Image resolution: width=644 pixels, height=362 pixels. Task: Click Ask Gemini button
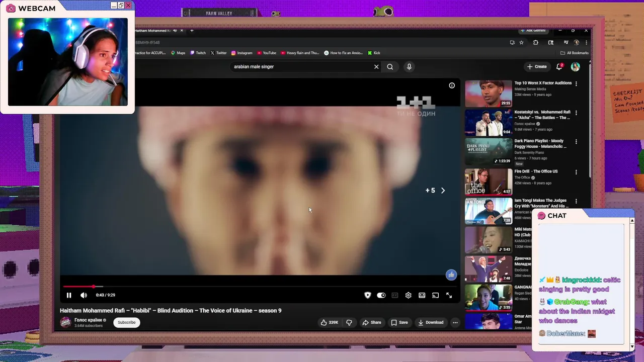(533, 31)
